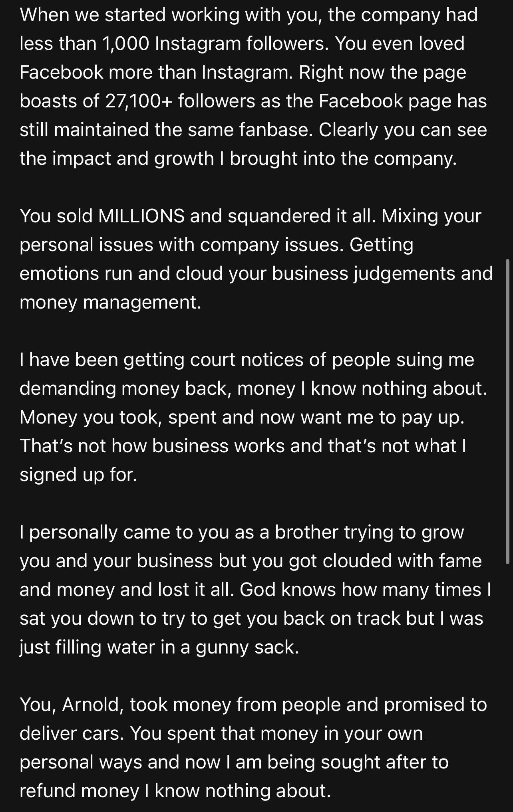Tap the name Arnold in last paragraph
This screenshot has width=513, height=812.
click(x=91, y=705)
